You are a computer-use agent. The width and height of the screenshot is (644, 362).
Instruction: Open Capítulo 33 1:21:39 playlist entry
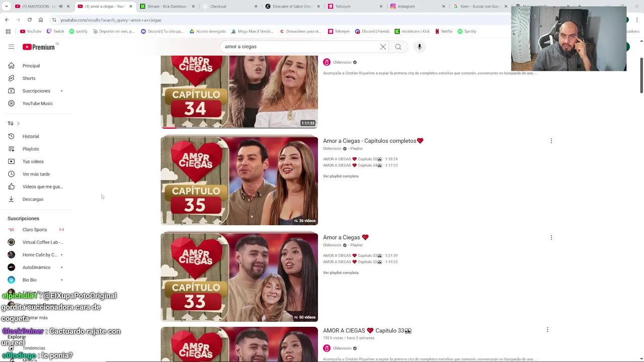pos(360,256)
